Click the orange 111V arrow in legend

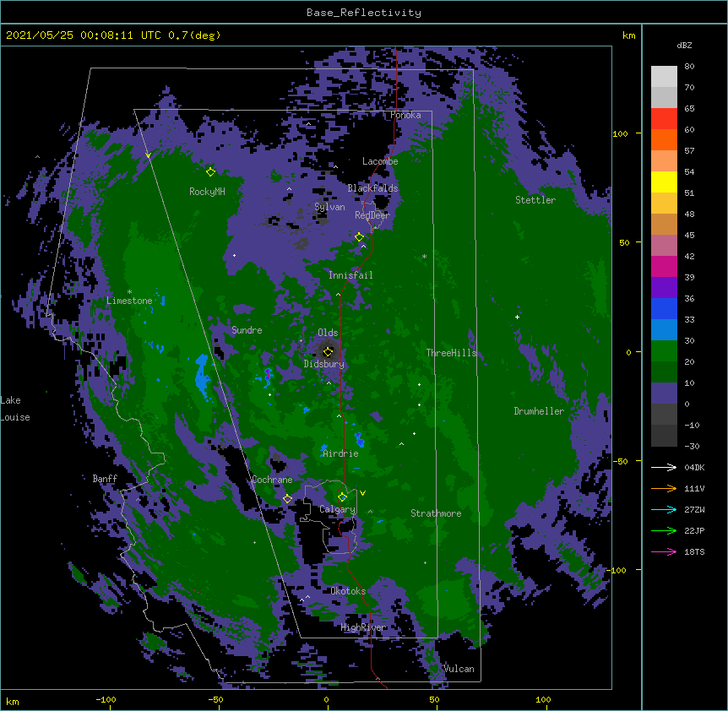(x=664, y=488)
